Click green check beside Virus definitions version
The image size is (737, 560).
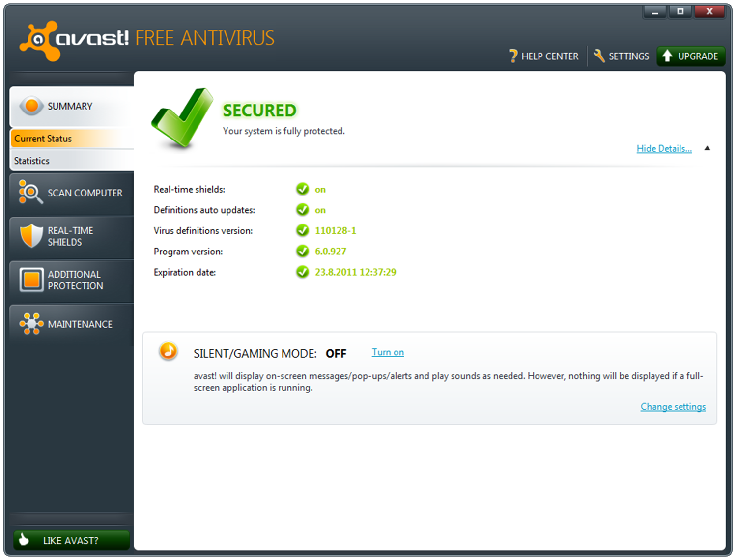coord(302,230)
